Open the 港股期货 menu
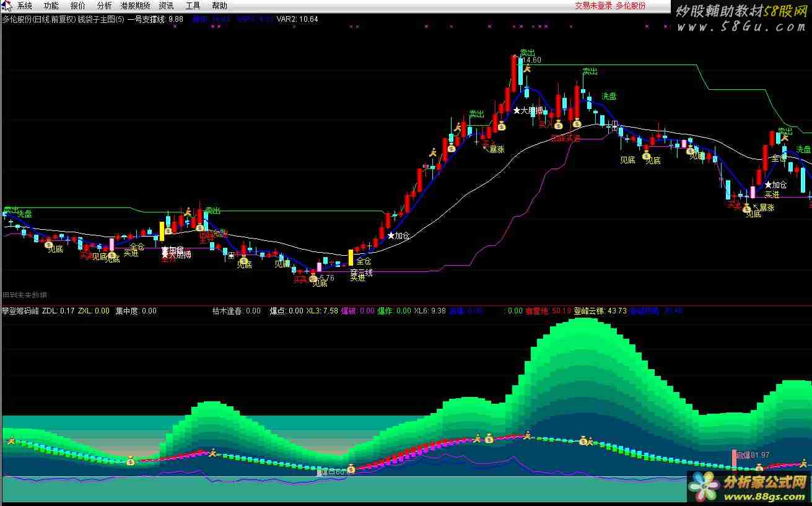This screenshot has width=812, height=506. [135, 6]
